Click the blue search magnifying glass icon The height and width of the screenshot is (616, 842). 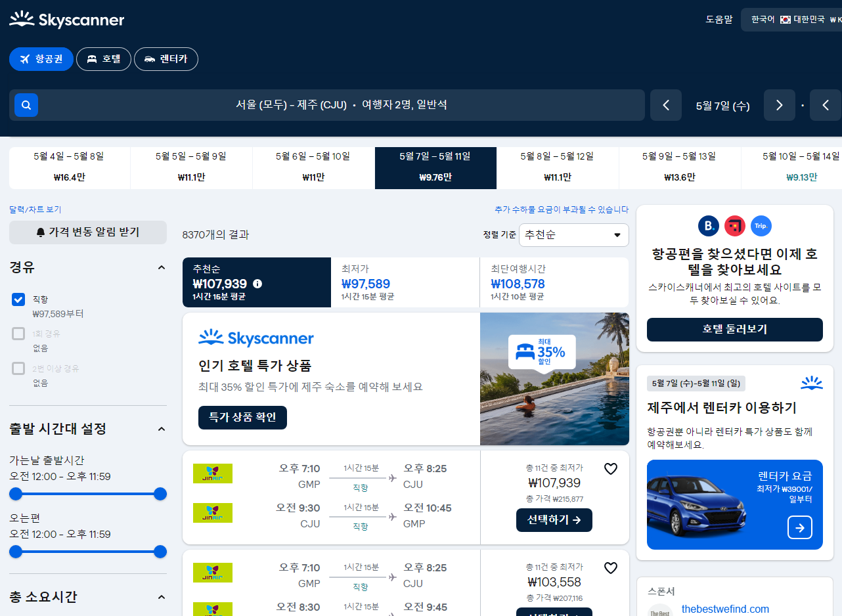[x=26, y=105]
